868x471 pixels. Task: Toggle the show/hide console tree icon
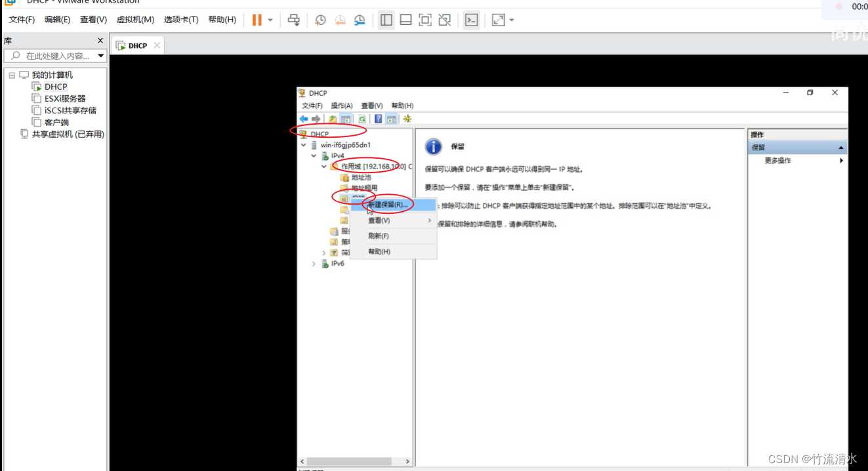coord(345,119)
